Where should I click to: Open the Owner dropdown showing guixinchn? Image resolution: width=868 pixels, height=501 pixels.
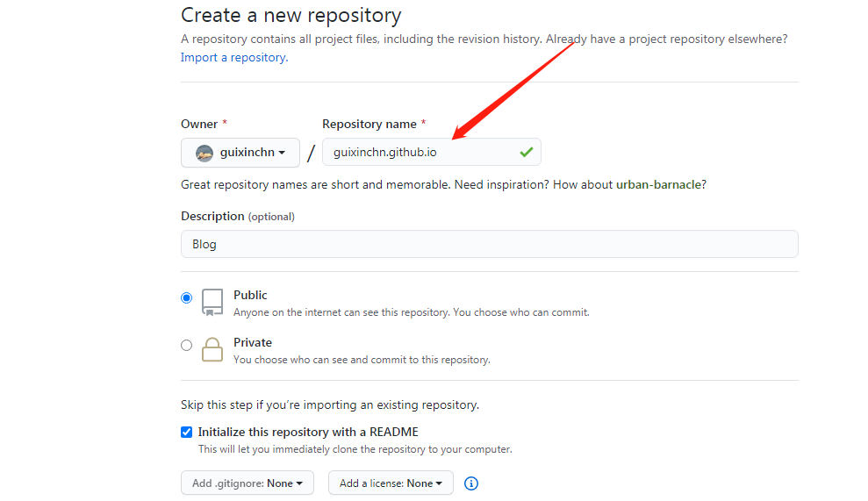(x=240, y=153)
